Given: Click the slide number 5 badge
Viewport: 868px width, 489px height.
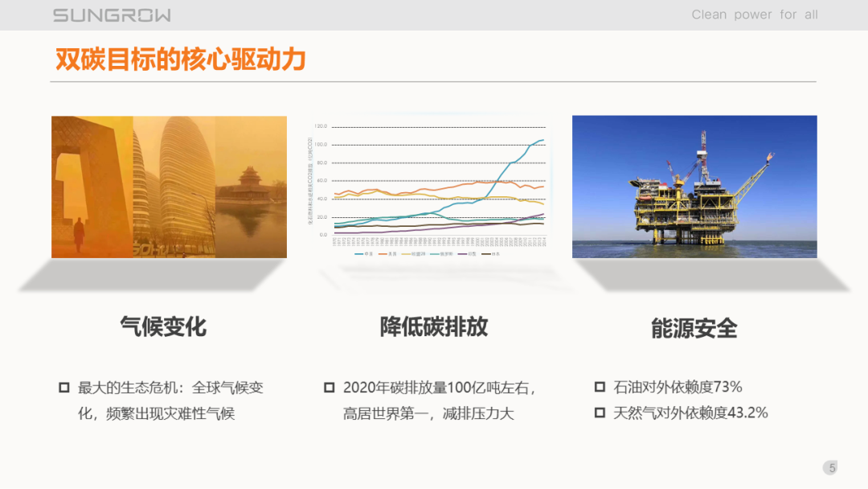Looking at the screenshot, I should coord(830,468).
